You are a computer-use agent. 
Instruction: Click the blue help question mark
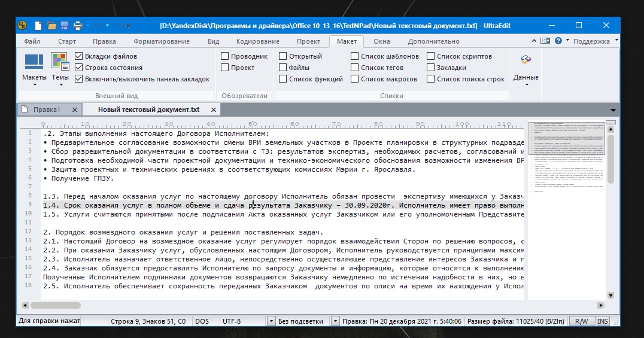558,41
